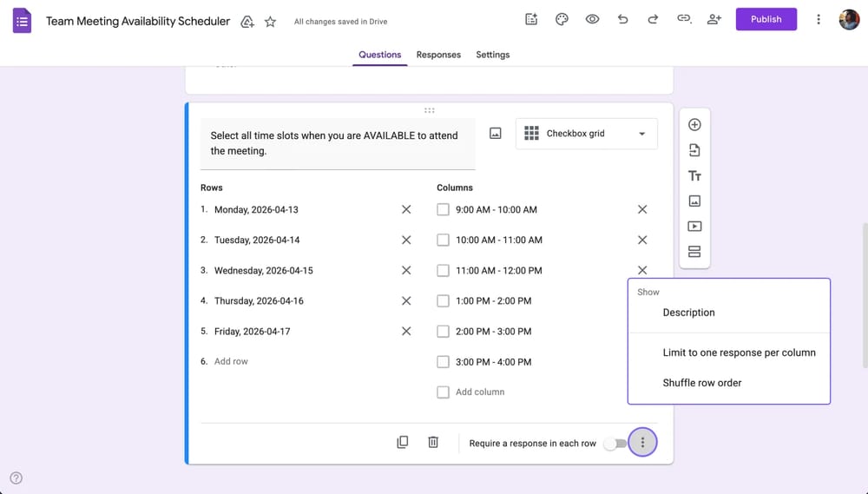Click the Add column field
The image size is (868, 494).
[480, 392]
